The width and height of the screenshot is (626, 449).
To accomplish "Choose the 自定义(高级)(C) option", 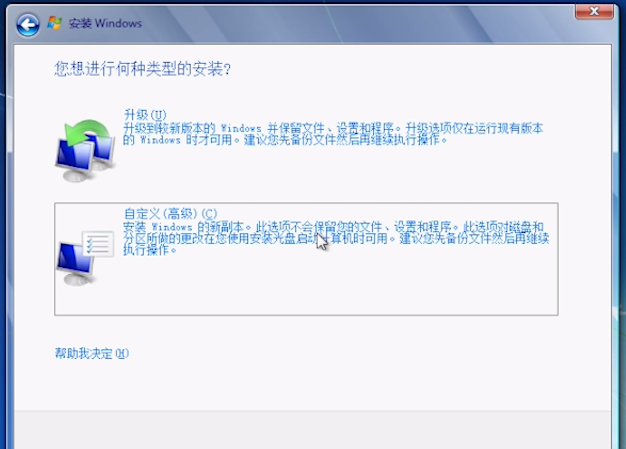I will pos(170,214).
